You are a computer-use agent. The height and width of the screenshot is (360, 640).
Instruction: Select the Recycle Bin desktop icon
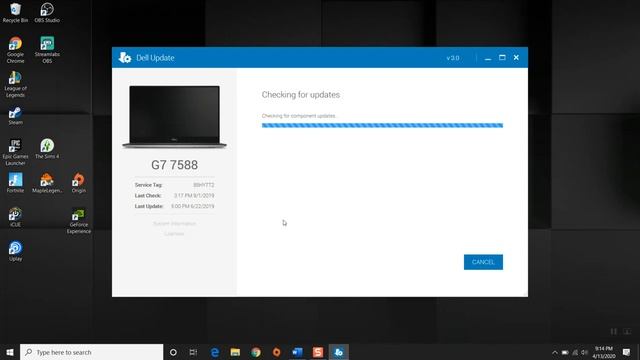[16, 13]
